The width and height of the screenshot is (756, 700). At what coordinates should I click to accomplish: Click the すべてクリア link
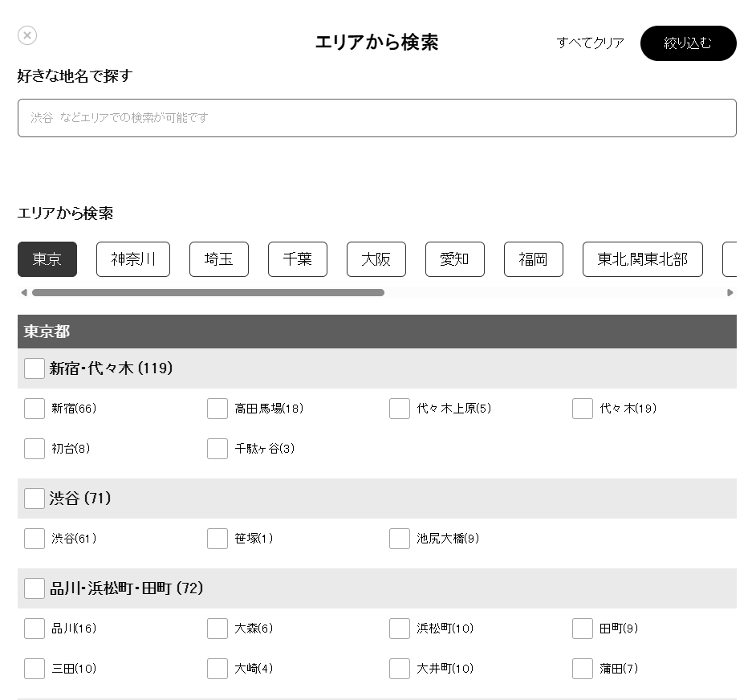[590, 43]
